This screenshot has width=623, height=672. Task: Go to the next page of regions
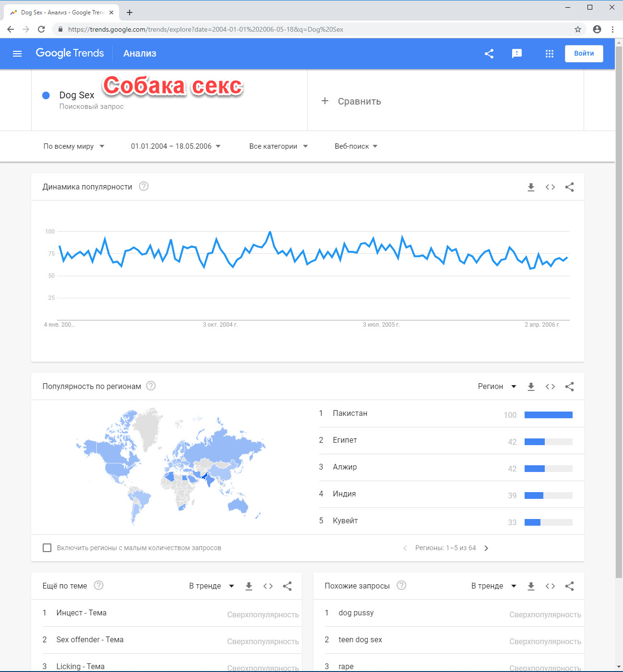coord(486,548)
